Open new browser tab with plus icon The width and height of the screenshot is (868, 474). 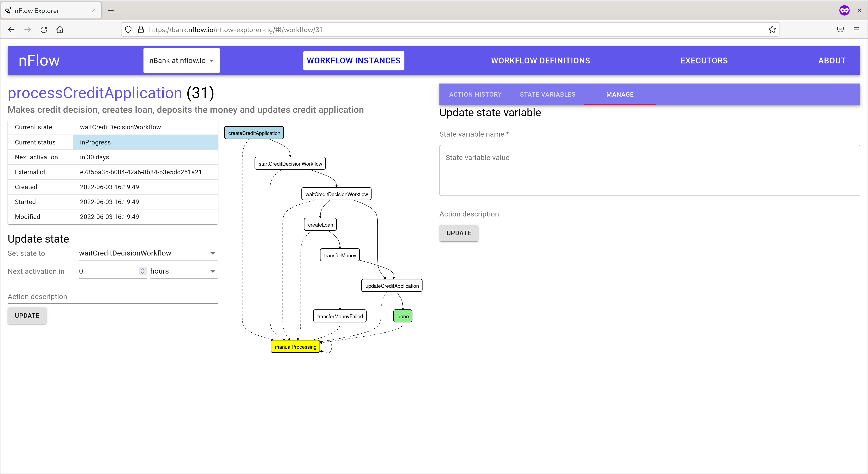(111, 10)
